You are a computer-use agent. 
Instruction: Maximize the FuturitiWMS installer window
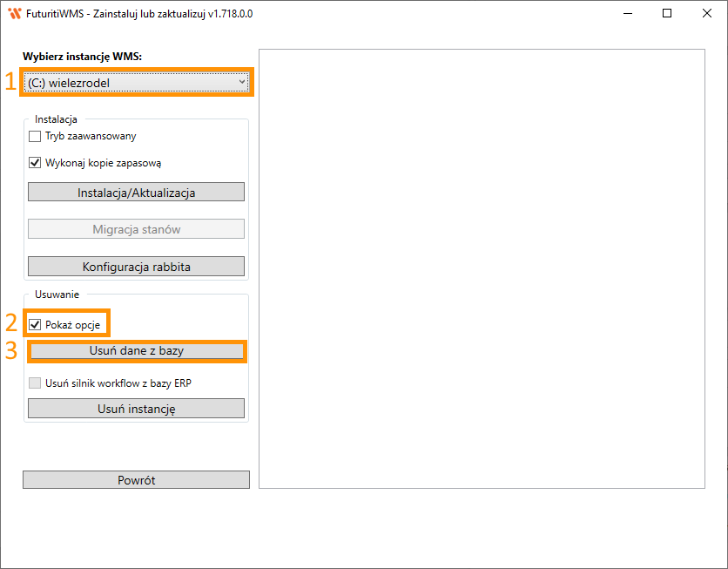(x=667, y=14)
